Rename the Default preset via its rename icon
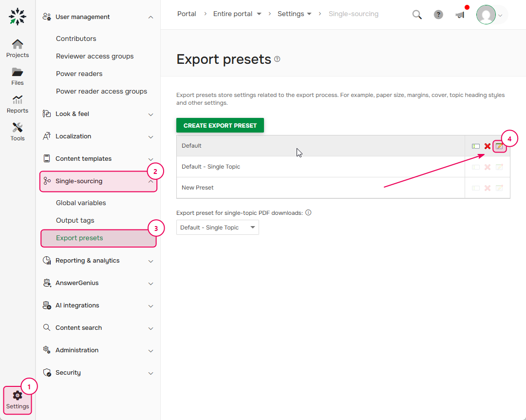 [476, 146]
